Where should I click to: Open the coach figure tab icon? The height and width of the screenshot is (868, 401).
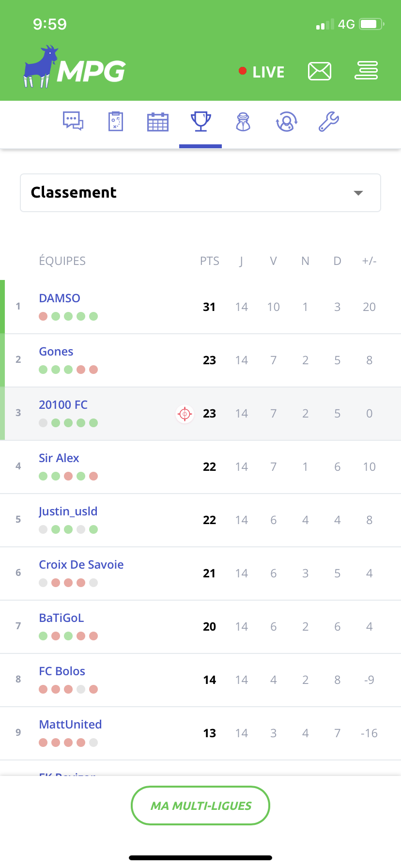click(243, 122)
